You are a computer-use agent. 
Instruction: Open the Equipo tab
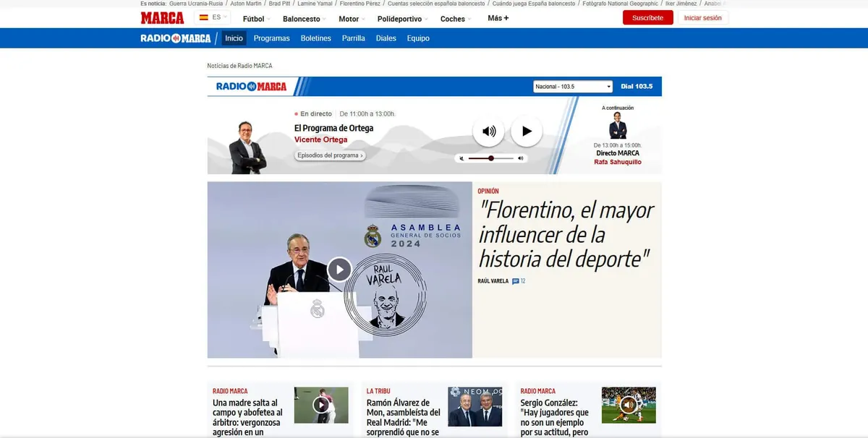click(x=418, y=38)
